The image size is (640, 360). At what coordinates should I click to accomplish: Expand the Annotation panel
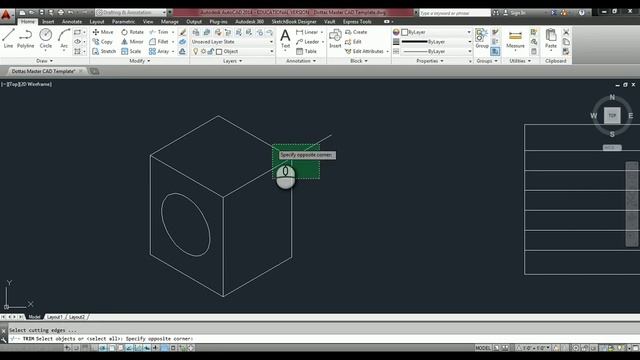pos(301,61)
